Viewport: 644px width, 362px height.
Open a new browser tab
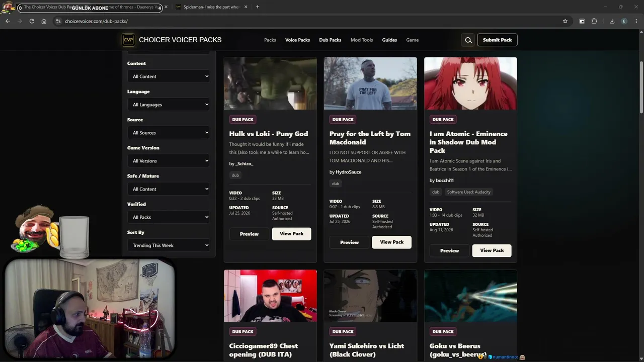point(257,7)
